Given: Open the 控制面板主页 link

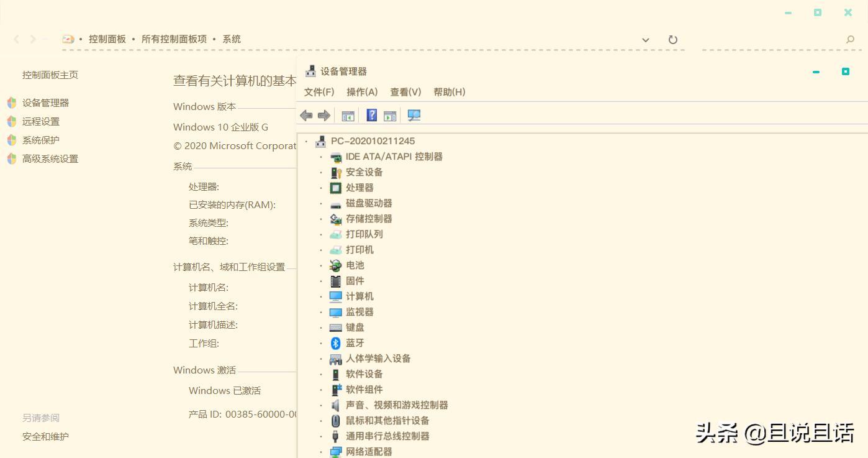Looking at the screenshot, I should [x=50, y=75].
